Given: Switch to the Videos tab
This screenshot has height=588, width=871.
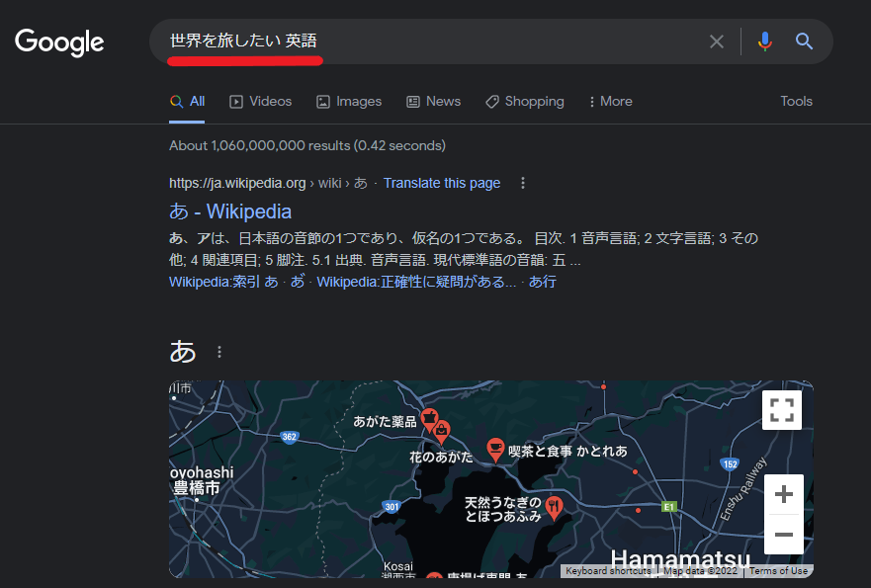Looking at the screenshot, I should [261, 101].
